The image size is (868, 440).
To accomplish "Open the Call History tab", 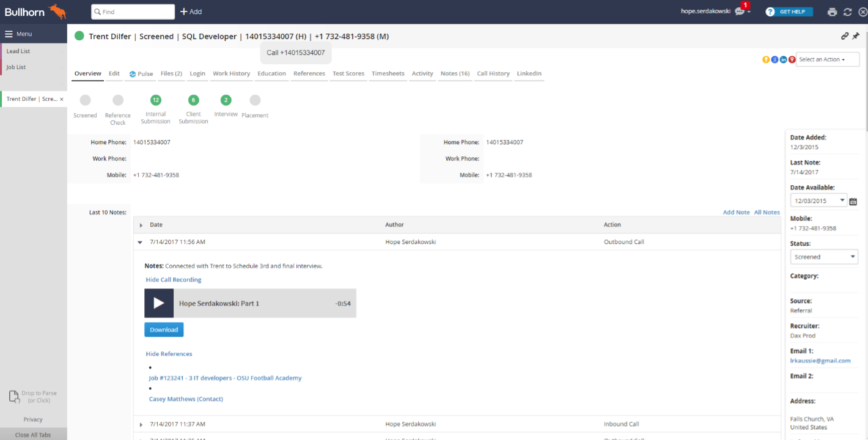I will pos(493,73).
